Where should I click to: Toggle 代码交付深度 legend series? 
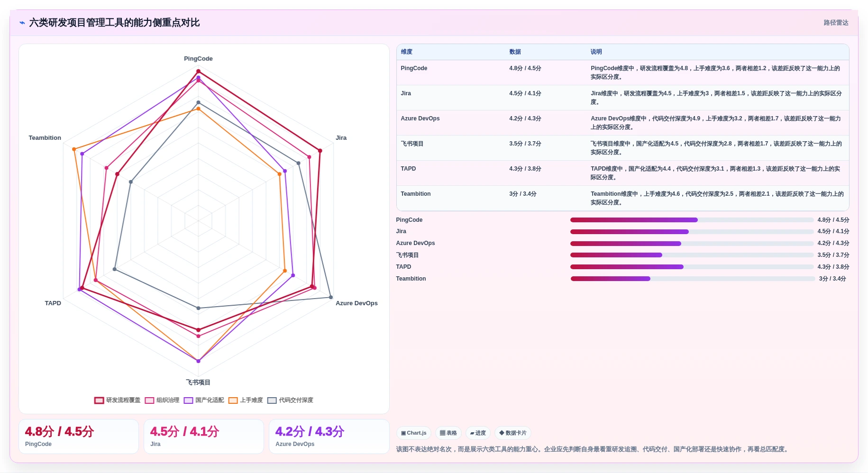click(290, 400)
